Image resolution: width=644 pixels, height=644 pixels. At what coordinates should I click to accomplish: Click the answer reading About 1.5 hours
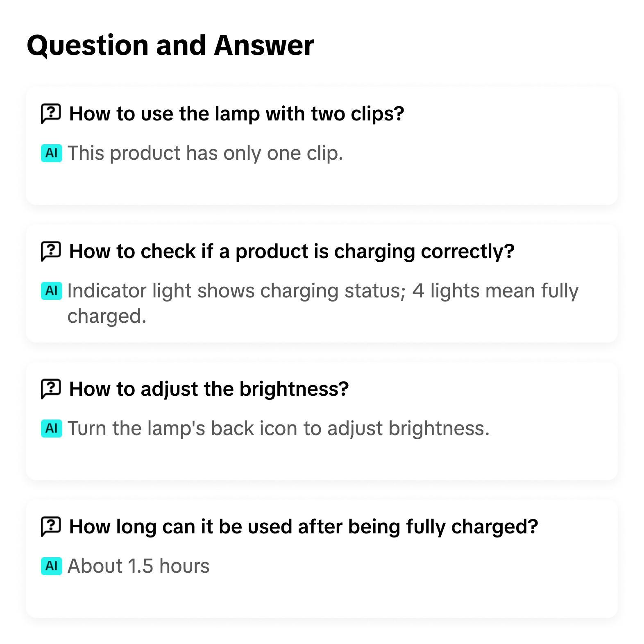pyautogui.click(x=138, y=566)
